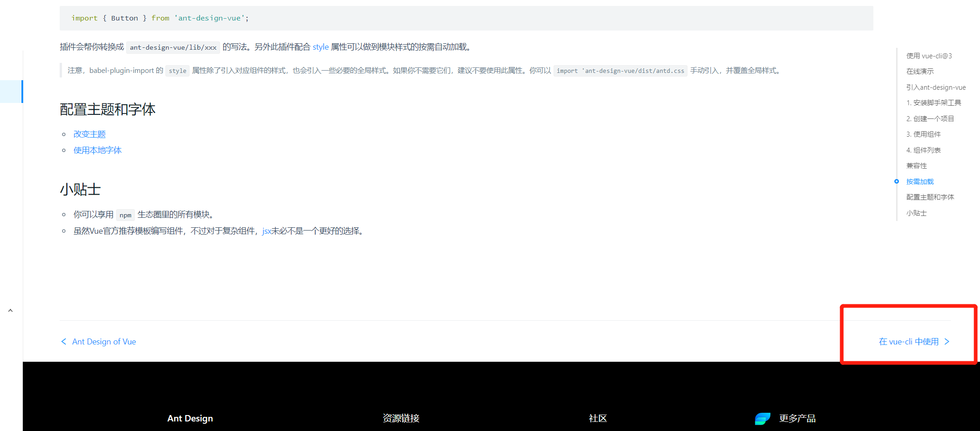Image resolution: width=980 pixels, height=431 pixels.
Task: Select the active 按需加载 anchor
Action: (x=920, y=181)
